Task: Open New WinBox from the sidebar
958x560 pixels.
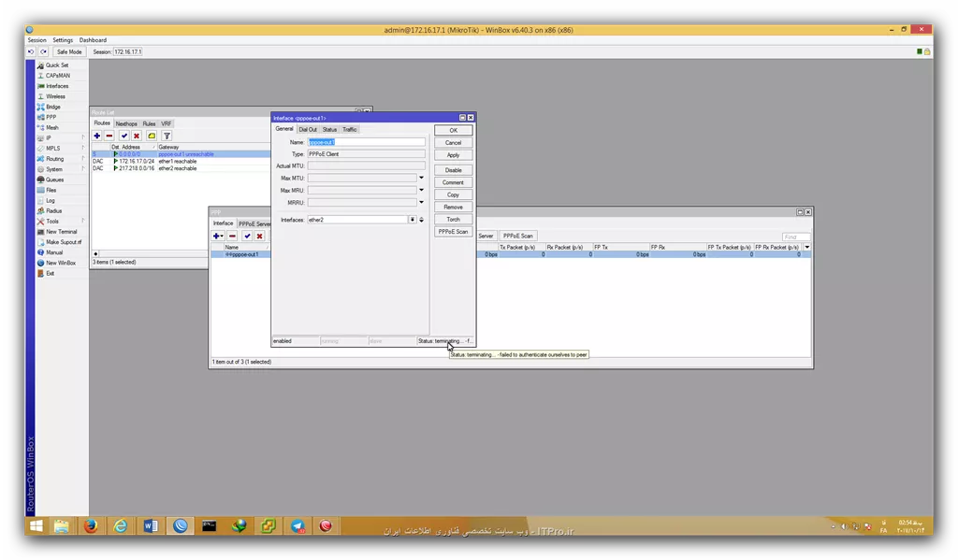Action: tap(61, 263)
